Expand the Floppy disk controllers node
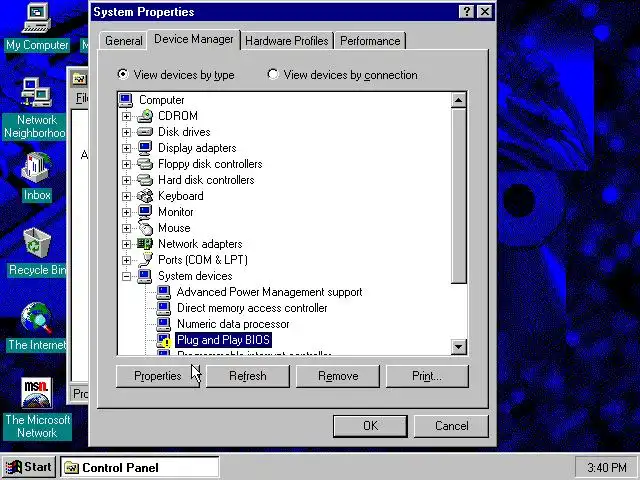Viewport: 640px width, 480px height. (127, 164)
